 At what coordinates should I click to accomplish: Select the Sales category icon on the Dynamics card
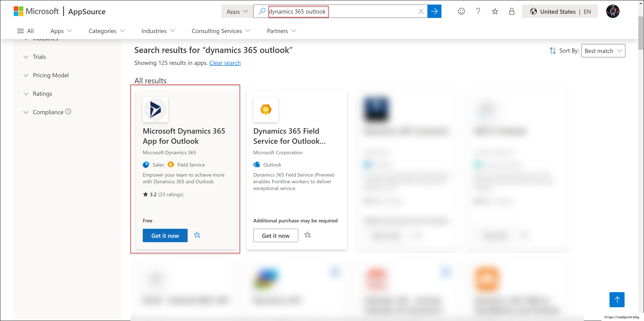[x=146, y=165]
